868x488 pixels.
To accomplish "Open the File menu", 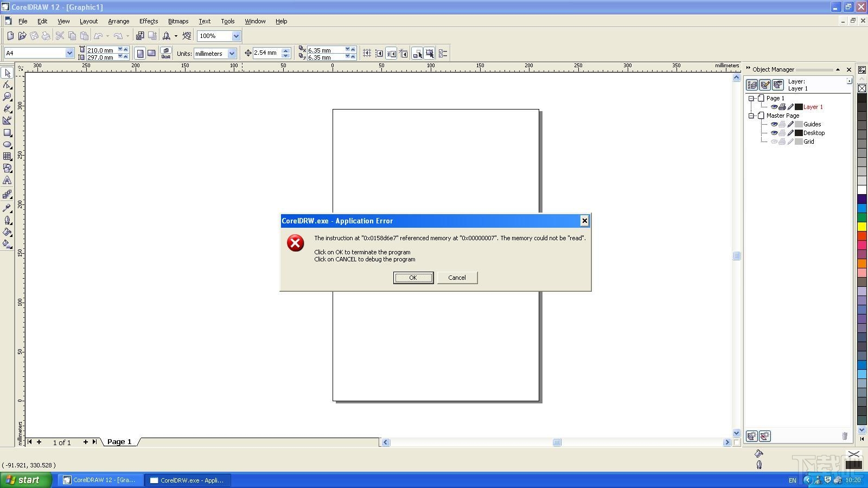I will [23, 21].
